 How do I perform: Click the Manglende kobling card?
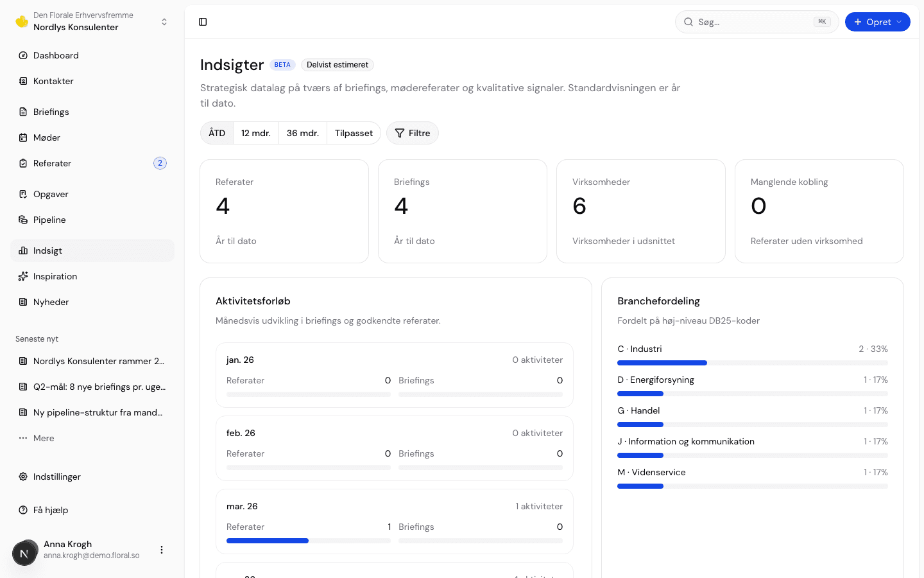point(819,211)
